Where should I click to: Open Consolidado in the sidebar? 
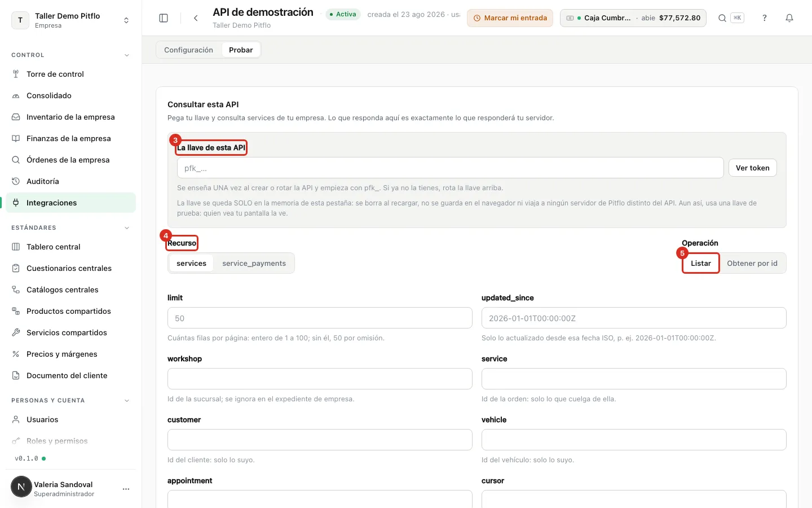70,95
